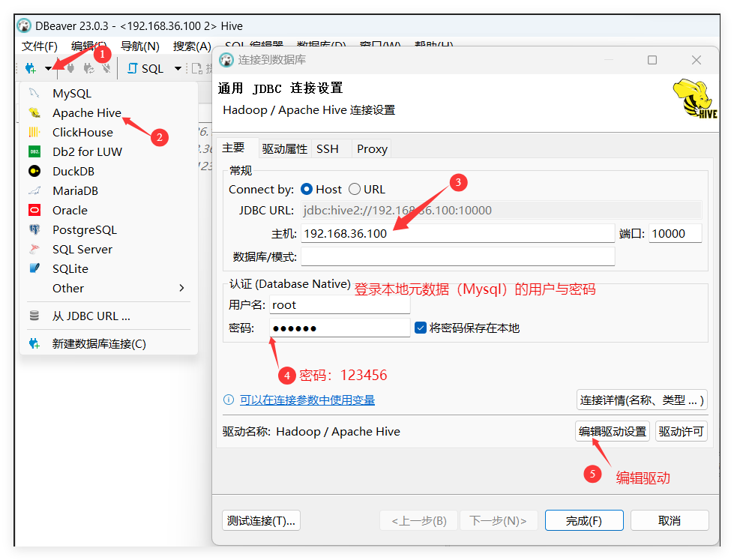Click the Hive logo in dialog header
The image size is (734, 560).
tap(695, 99)
